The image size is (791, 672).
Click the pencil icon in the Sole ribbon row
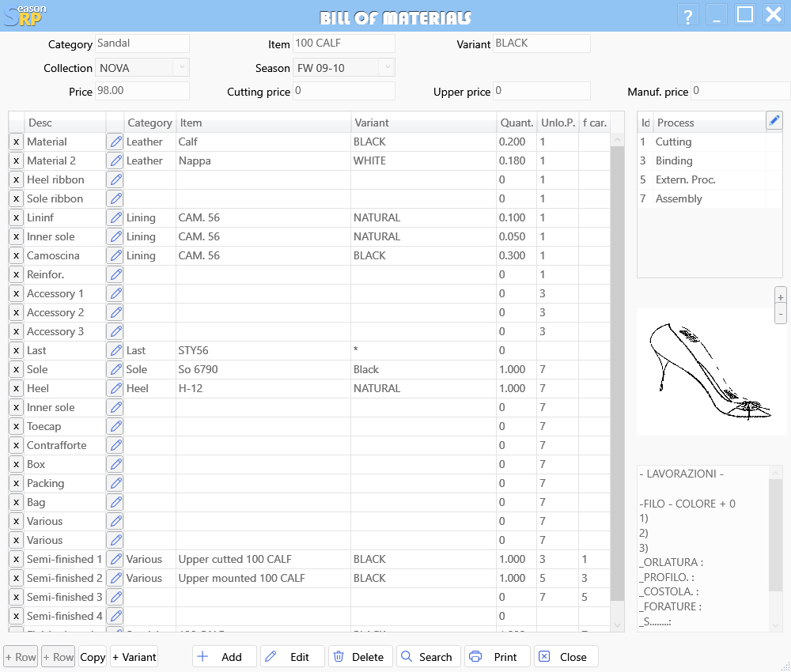click(x=115, y=198)
